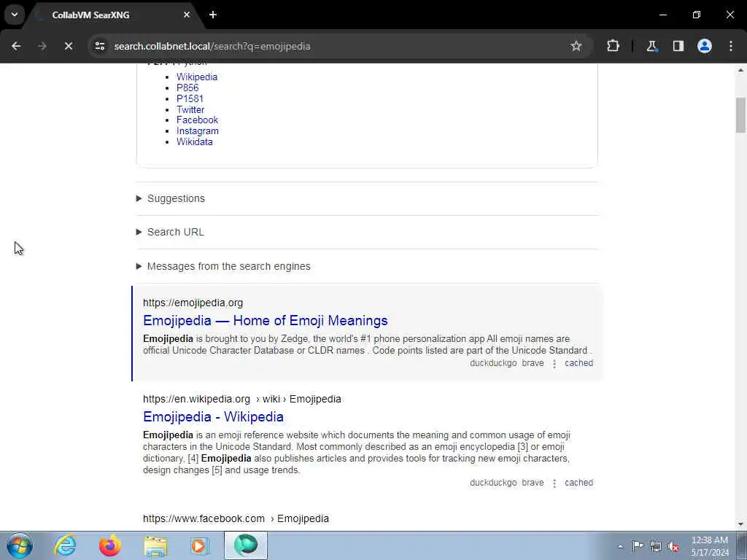Open Windows Explorer folder in taskbar
The image size is (747, 560).
155,545
